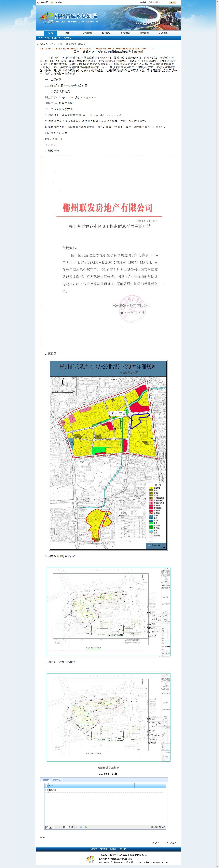Click the site search keyword input field
219x868 pixels.
coord(159,2)
